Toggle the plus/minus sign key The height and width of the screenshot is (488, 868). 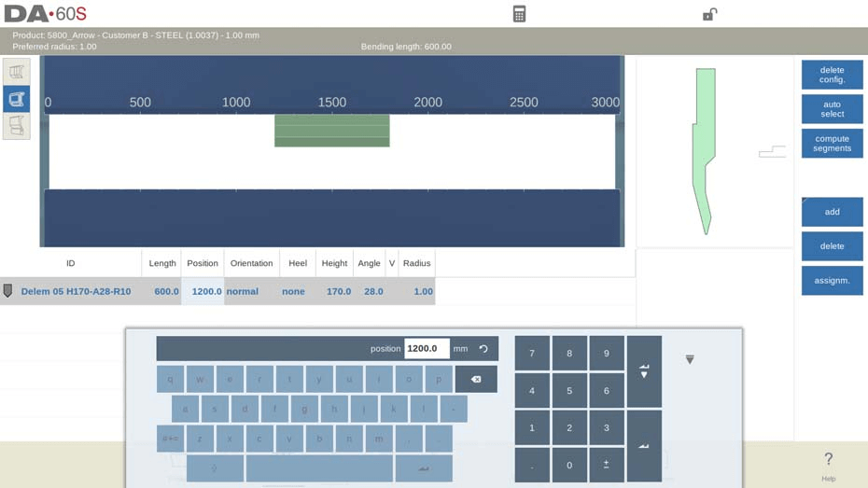tap(606, 465)
